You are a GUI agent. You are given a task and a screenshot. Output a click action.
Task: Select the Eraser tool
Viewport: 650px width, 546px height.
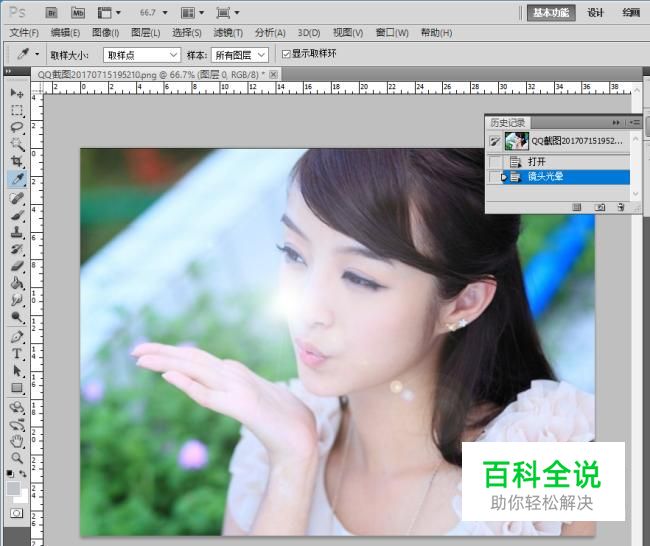[x=17, y=266]
